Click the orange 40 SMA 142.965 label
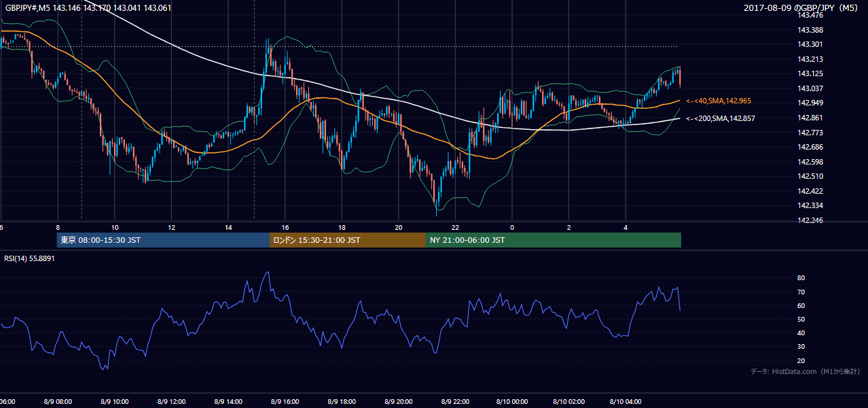The width and height of the screenshot is (868, 408). tap(719, 101)
